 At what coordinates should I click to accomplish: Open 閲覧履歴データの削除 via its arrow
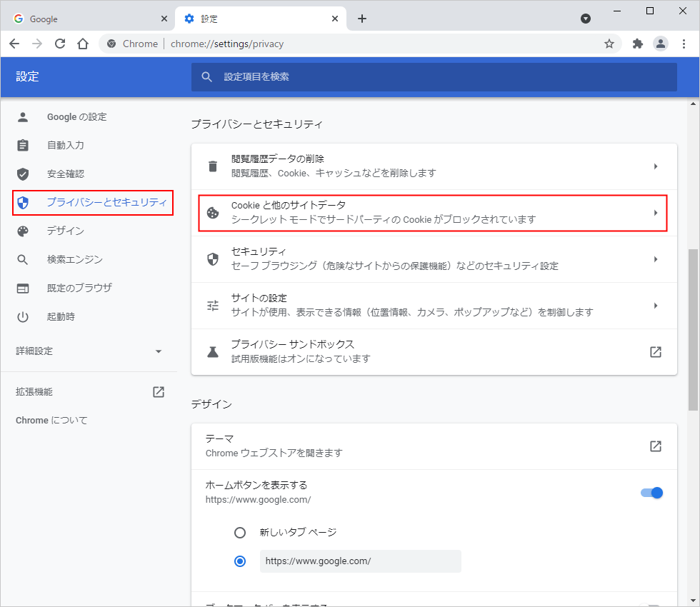tap(656, 166)
